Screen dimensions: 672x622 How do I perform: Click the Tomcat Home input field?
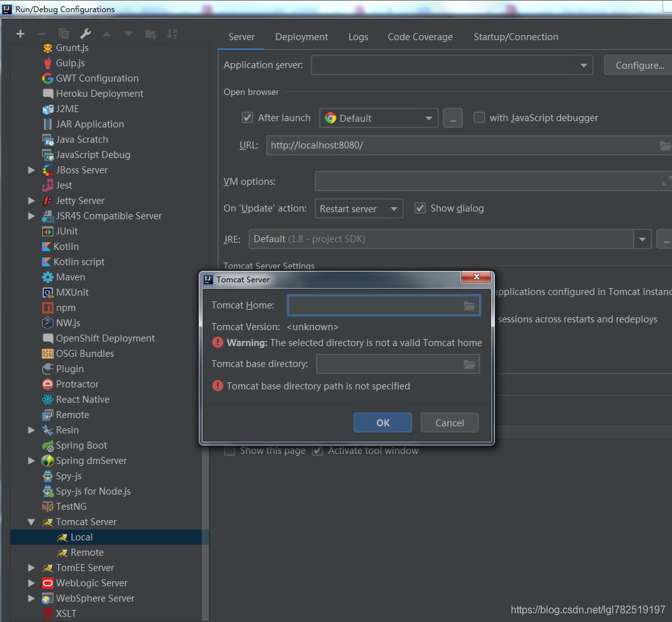383,306
